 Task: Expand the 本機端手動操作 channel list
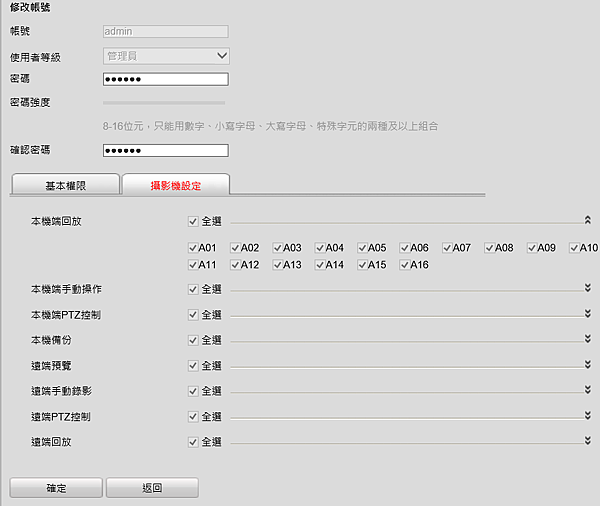pos(587,288)
